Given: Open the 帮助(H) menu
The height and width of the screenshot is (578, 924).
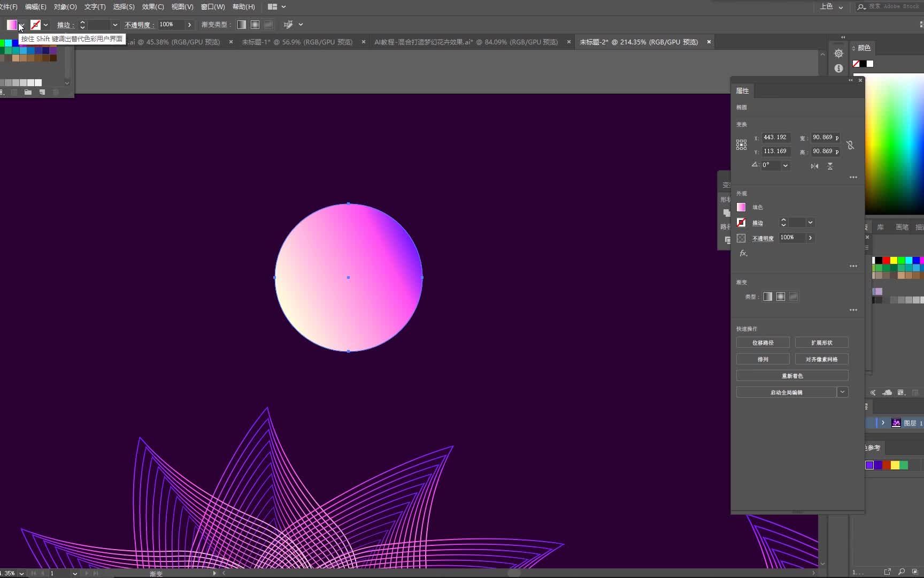Looking at the screenshot, I should [x=244, y=7].
